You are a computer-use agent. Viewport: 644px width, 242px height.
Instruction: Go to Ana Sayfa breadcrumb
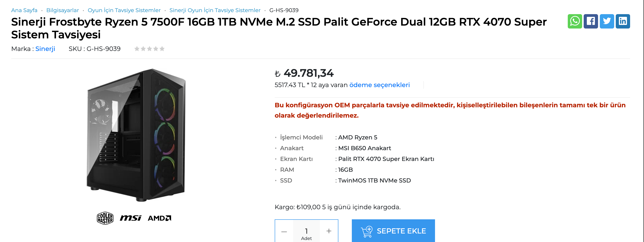coord(24,10)
